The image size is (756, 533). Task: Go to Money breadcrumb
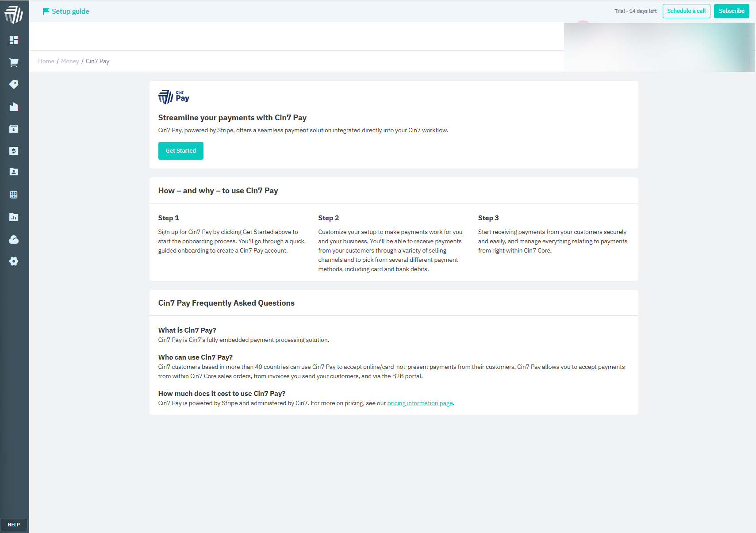70,61
